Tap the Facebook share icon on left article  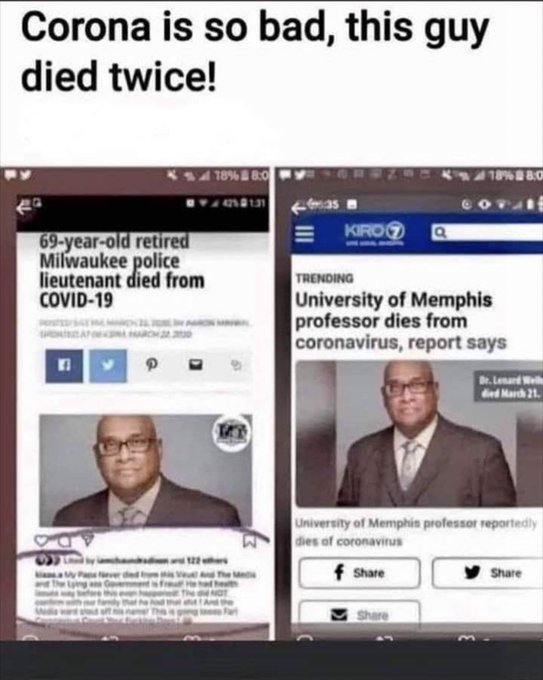pos(64,366)
